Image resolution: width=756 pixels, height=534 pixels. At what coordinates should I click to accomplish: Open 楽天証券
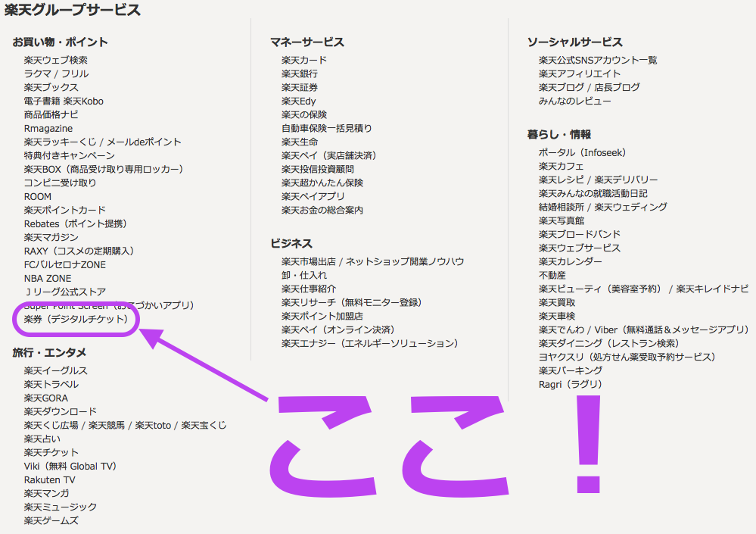[300, 87]
